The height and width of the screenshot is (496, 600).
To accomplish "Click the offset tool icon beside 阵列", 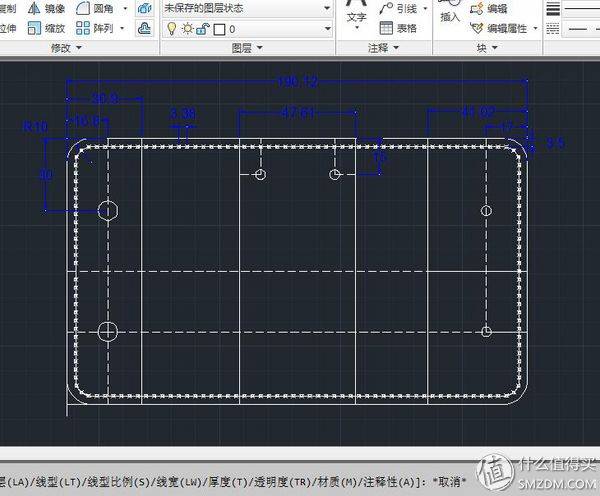I will click(x=144, y=28).
